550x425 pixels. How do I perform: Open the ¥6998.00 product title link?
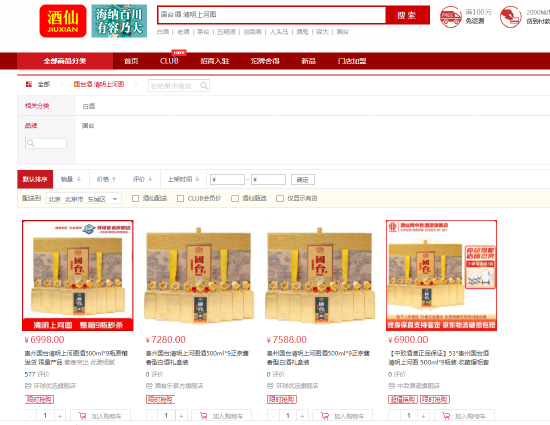76,358
